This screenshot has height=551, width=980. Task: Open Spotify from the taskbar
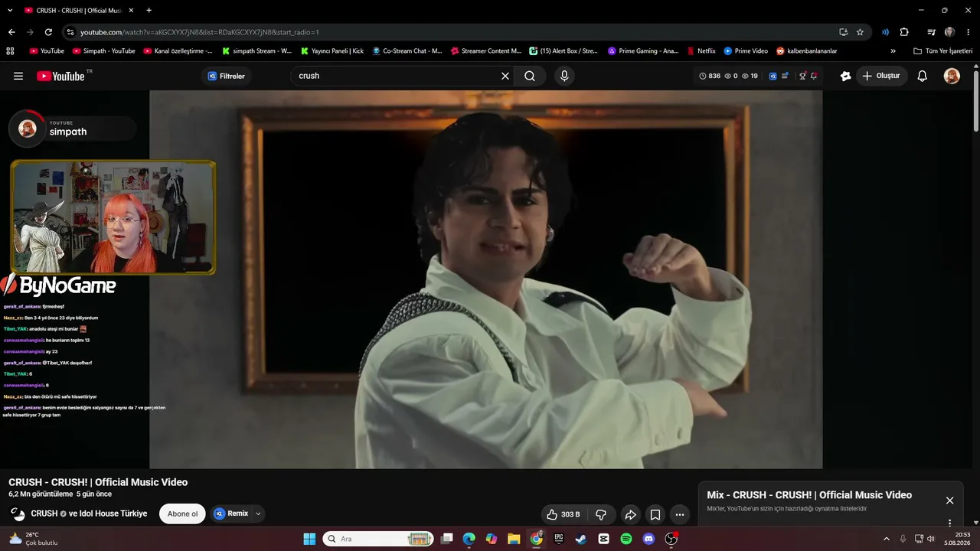coord(626,539)
